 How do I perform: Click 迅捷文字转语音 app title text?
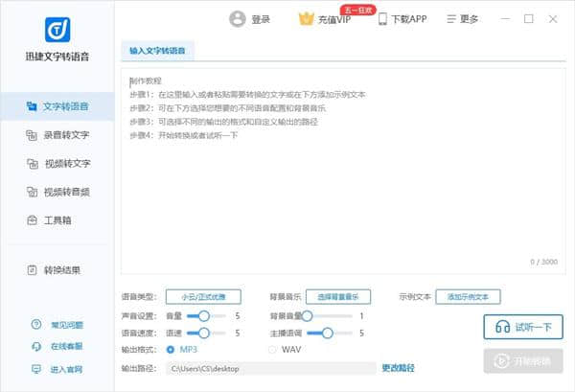[x=57, y=57]
